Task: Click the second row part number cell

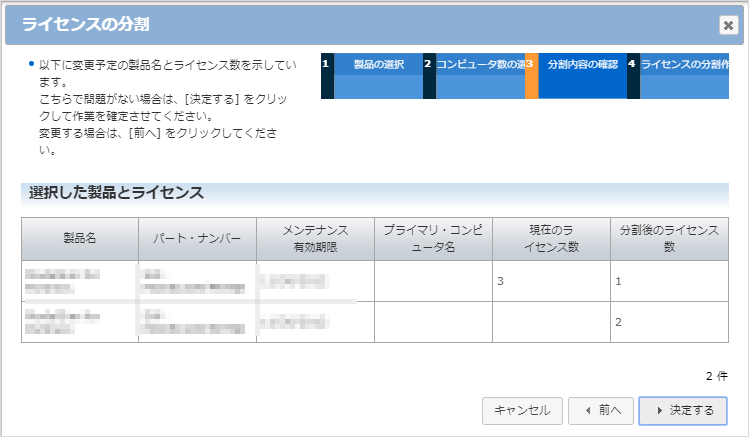Action: 197,322
